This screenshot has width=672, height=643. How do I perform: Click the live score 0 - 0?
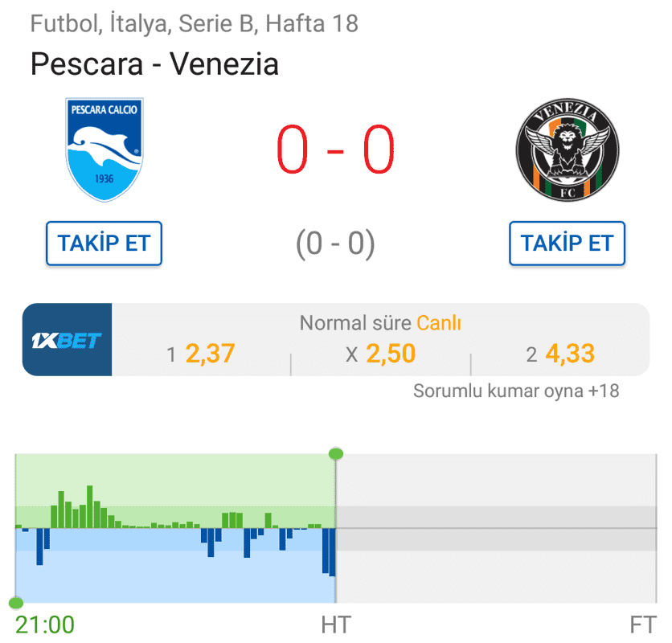click(x=335, y=149)
